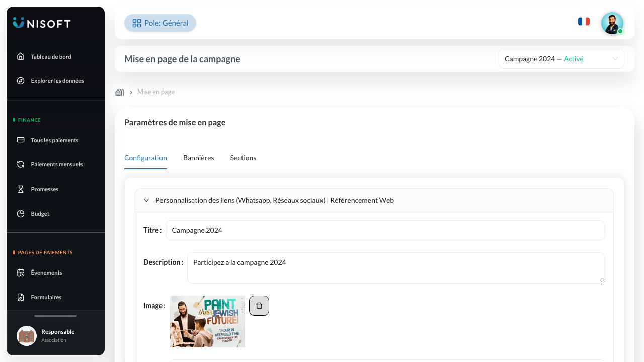
Task: Open Tableau de bord menu item
Action: coord(55,56)
